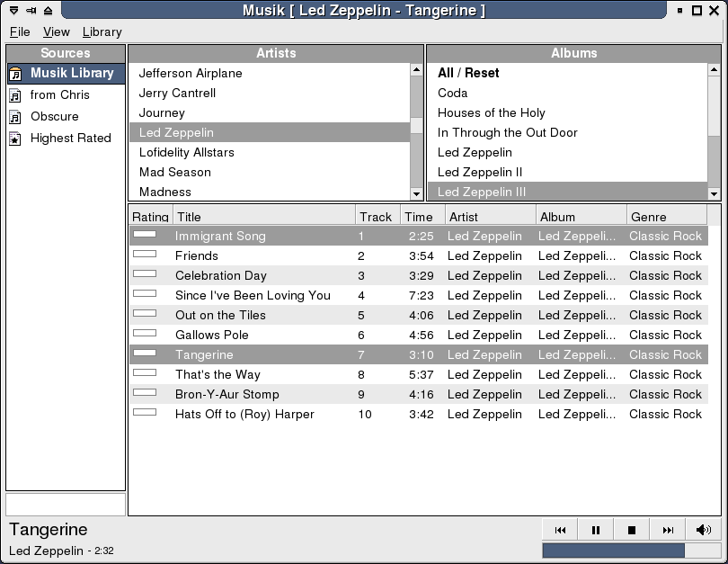Sort by the Rating column header
The image size is (728, 564).
point(150,217)
